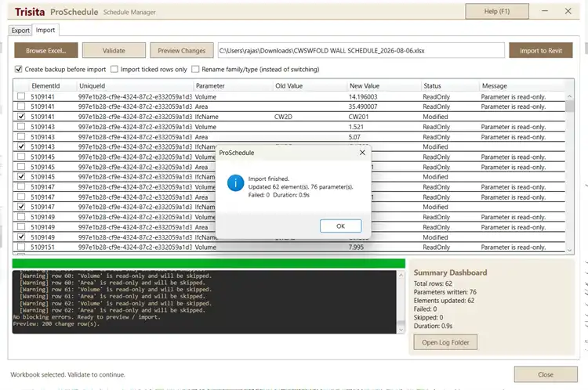Untick checkbox for 5109147 IfcName row
The height and width of the screenshot is (390, 588).
pyautogui.click(x=21, y=207)
